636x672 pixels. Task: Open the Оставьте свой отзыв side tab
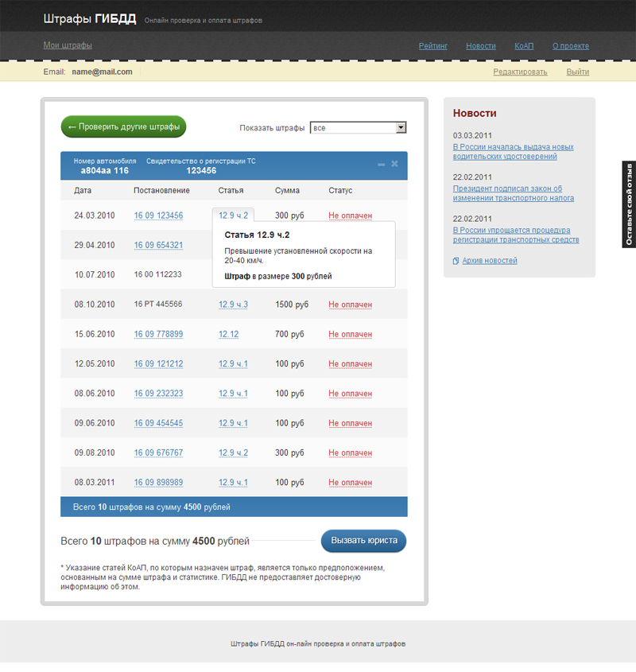629,205
